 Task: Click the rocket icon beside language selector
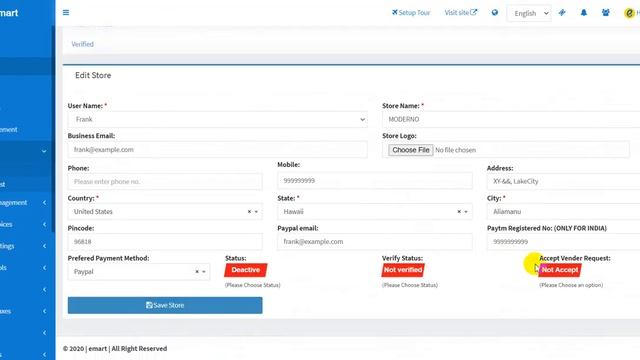click(x=562, y=13)
